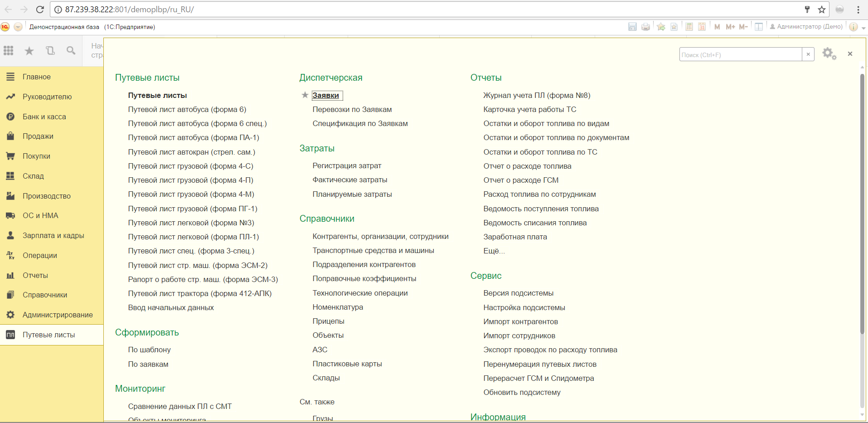Clear the search field with its x button
The height and width of the screenshot is (423, 868).
tap(808, 54)
